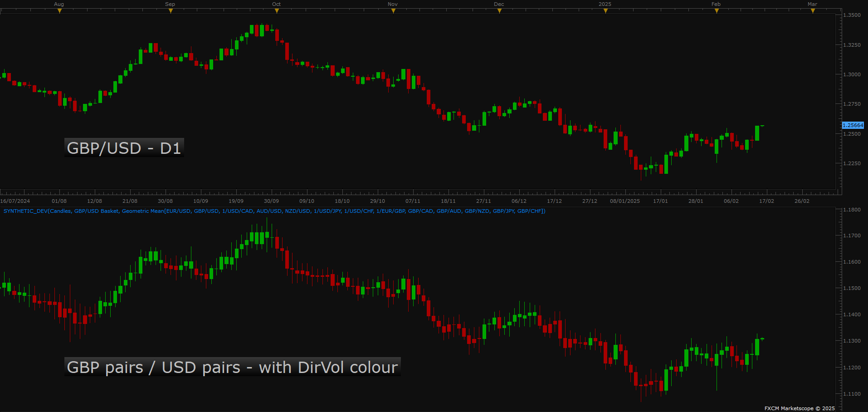Click the 28/01 date axis label

coord(696,201)
